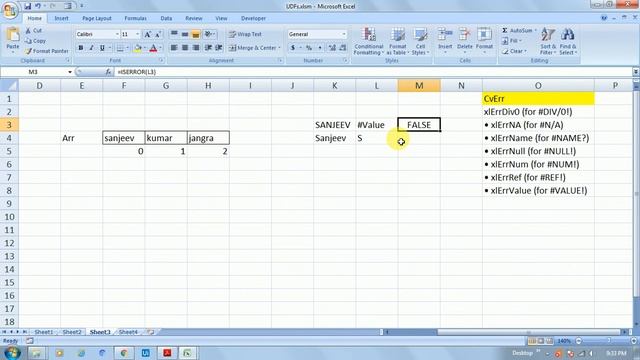Select the yellow CvErr cell
The height and width of the screenshot is (360, 640).
(538, 99)
